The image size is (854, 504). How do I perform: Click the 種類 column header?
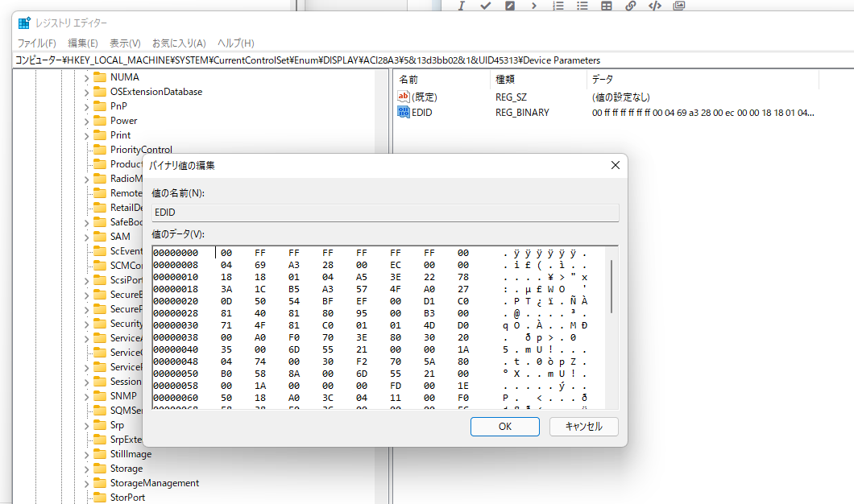tap(505, 80)
